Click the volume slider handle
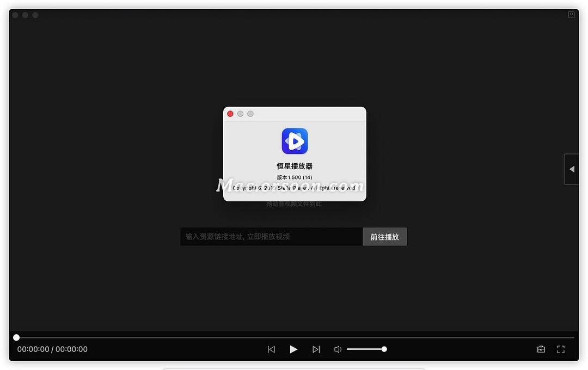Viewport: 588px width, 370px height. pos(384,349)
